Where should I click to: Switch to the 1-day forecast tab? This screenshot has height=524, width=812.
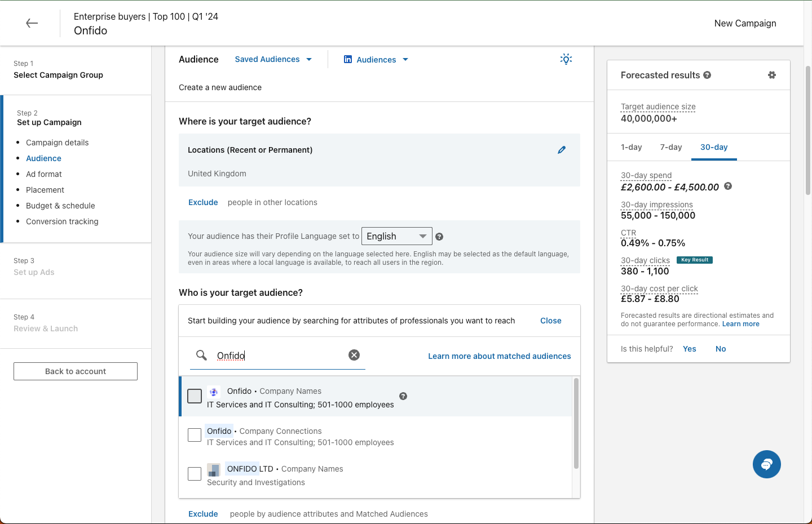click(631, 147)
